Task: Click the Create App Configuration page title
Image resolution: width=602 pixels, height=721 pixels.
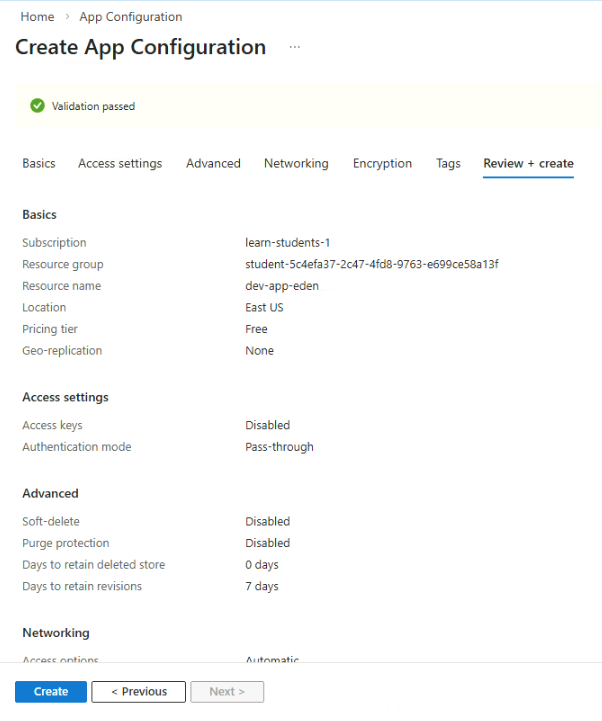Action: (140, 47)
